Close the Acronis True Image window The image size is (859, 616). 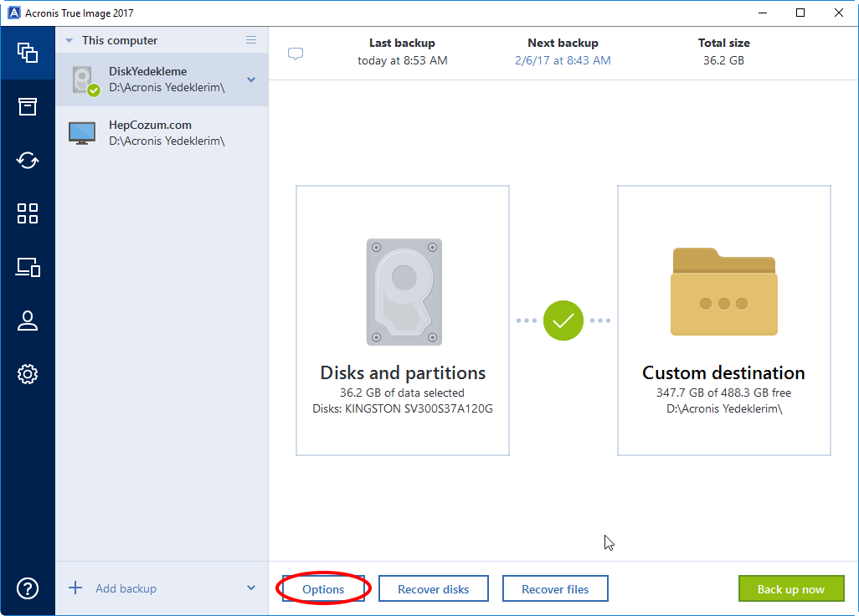839,13
